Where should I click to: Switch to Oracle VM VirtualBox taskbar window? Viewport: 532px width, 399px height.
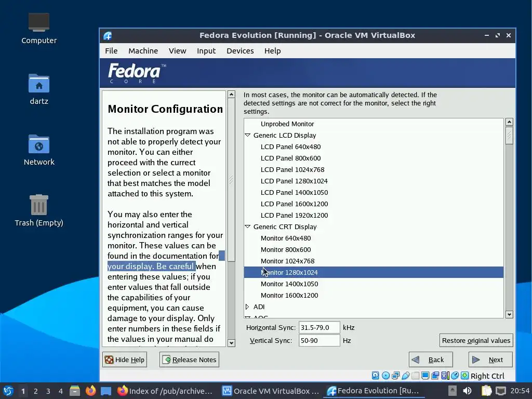pyautogui.click(x=270, y=391)
